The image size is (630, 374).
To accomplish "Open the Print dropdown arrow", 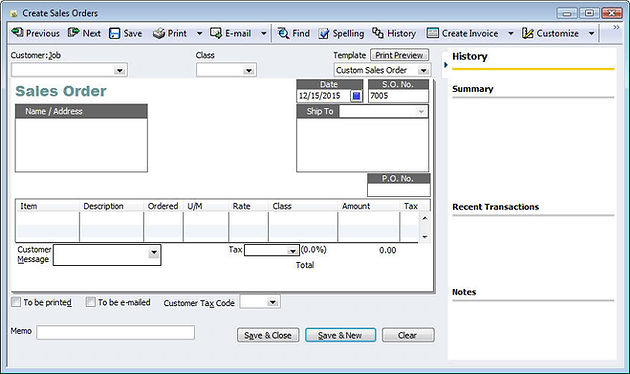I will coord(199,33).
